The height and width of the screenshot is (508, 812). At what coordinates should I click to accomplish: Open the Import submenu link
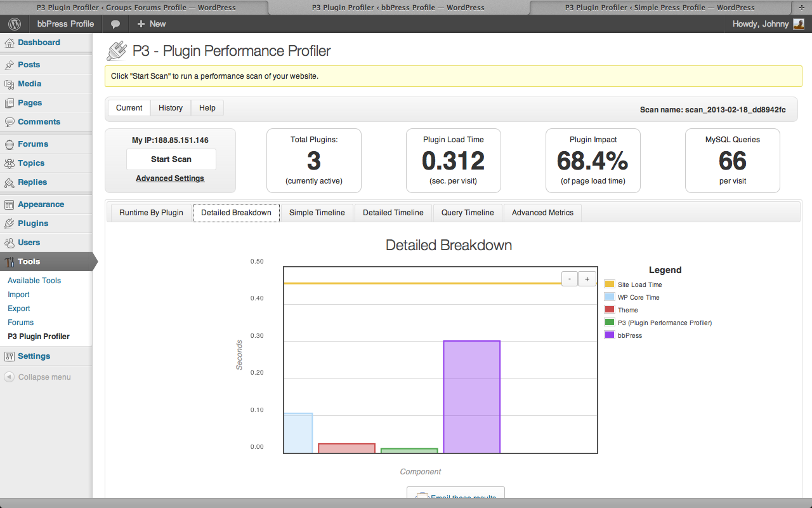pyautogui.click(x=18, y=295)
